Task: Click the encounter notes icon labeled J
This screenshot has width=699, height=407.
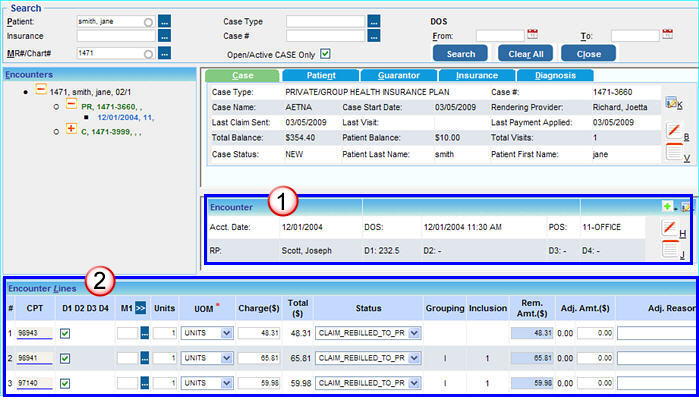Action: [670, 249]
